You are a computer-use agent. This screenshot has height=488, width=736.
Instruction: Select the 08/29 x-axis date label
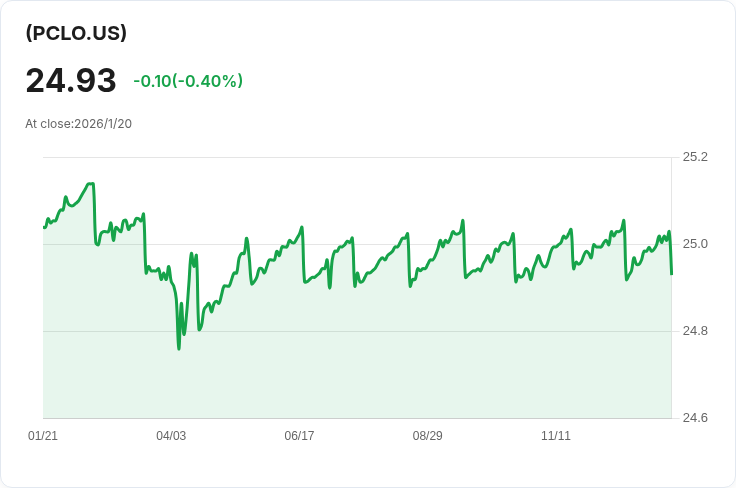point(427,436)
